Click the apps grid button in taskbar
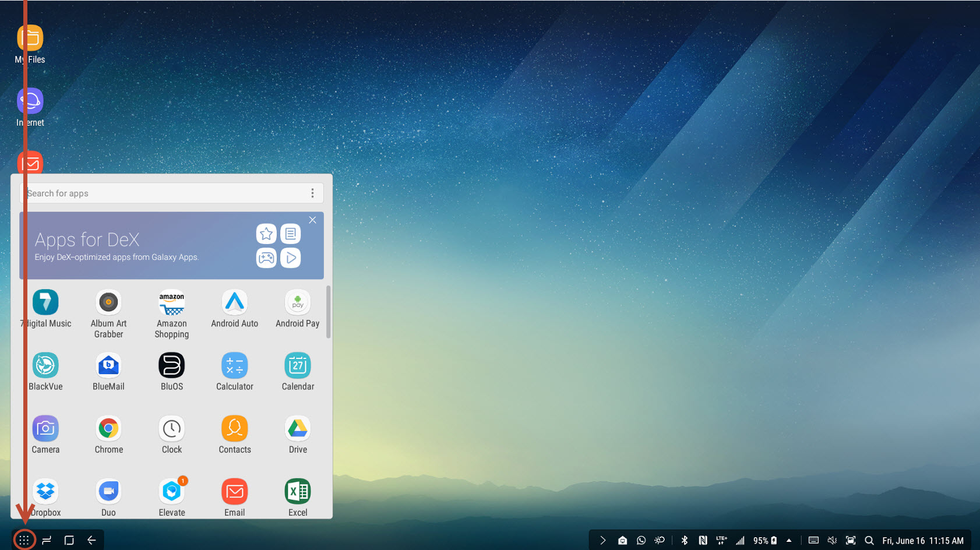The width and height of the screenshot is (980, 550). [24, 540]
